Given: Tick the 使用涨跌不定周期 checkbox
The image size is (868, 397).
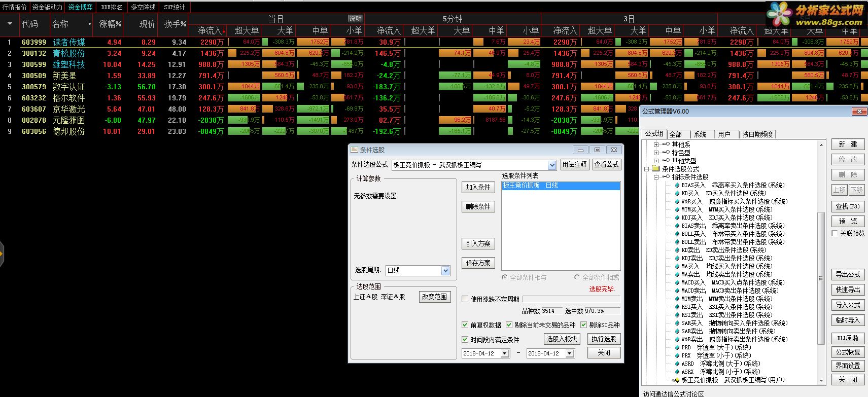Looking at the screenshot, I should tap(465, 299).
